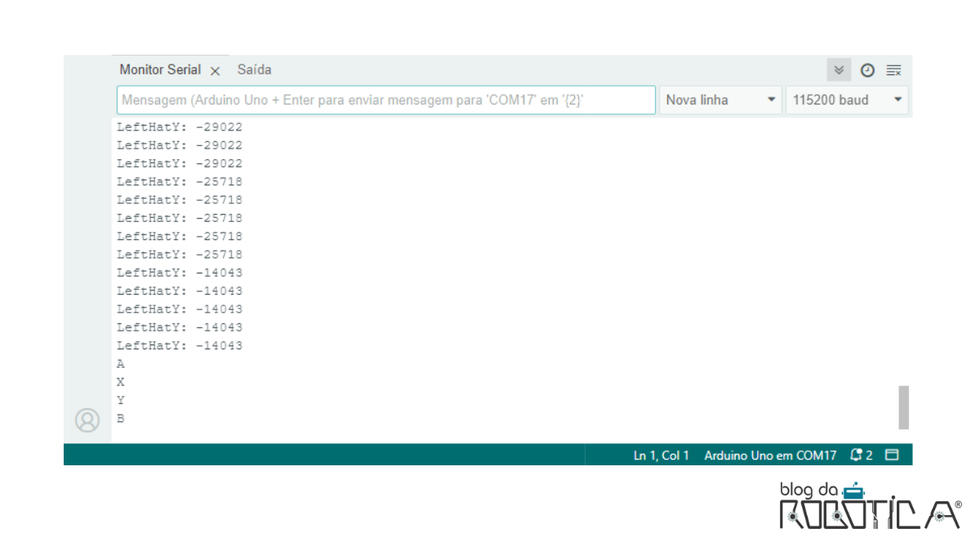Click the notification badge showing 2

(x=868, y=455)
